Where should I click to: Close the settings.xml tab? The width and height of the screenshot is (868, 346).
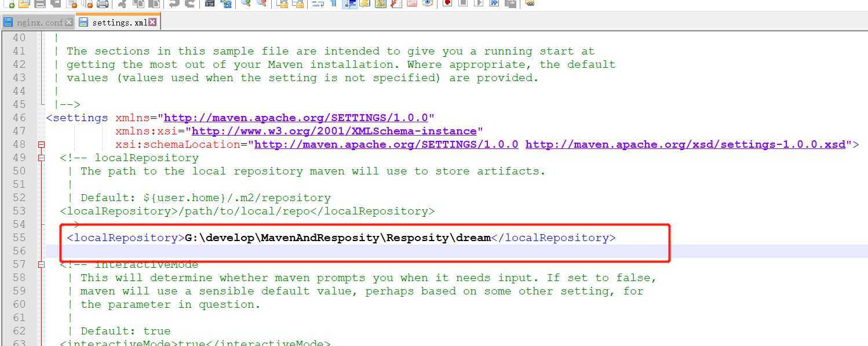[x=152, y=23]
